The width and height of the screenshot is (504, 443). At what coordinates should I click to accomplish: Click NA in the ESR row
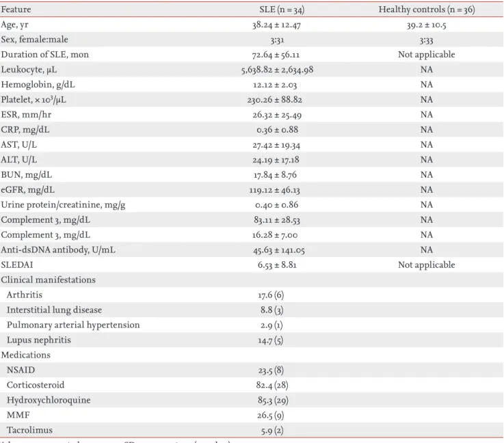(x=427, y=115)
